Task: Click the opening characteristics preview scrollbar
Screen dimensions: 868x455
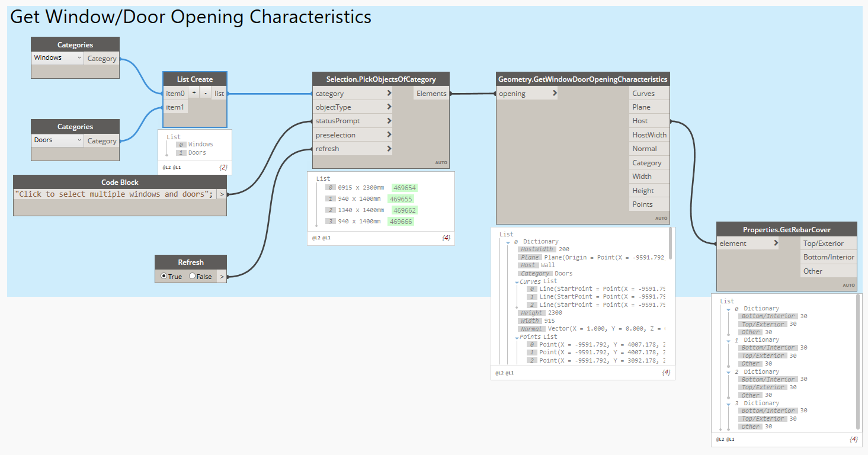Action: pyautogui.click(x=671, y=243)
